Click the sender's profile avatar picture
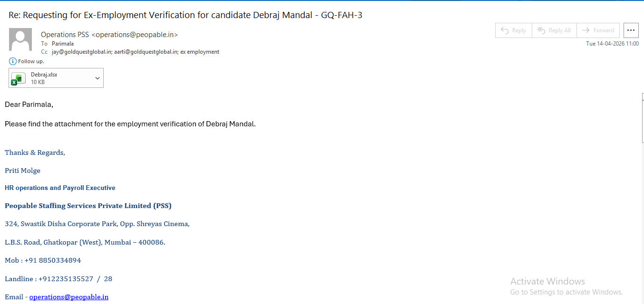Viewport: 644px width, 304px height. [20, 39]
